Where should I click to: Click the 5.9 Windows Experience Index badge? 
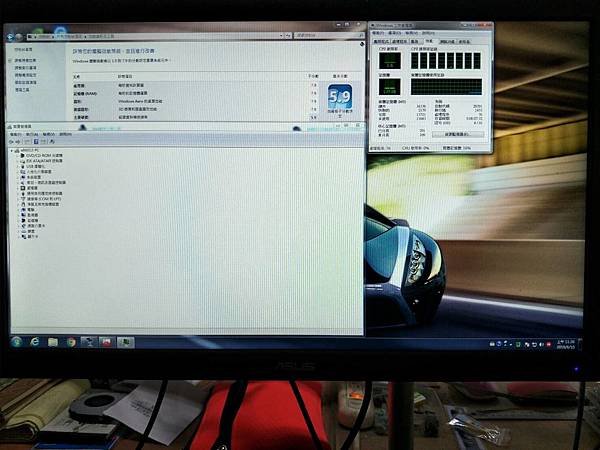pos(339,96)
